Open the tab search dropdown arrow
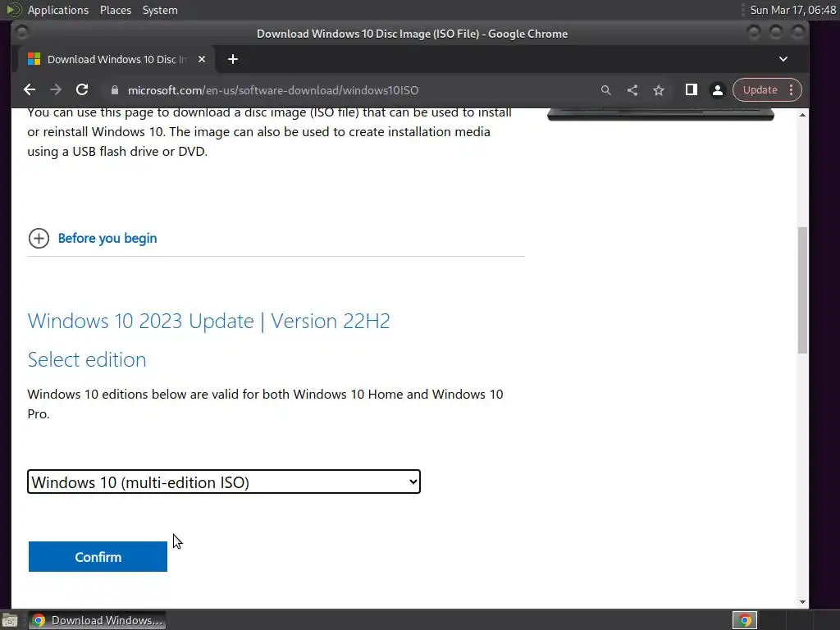 click(783, 59)
